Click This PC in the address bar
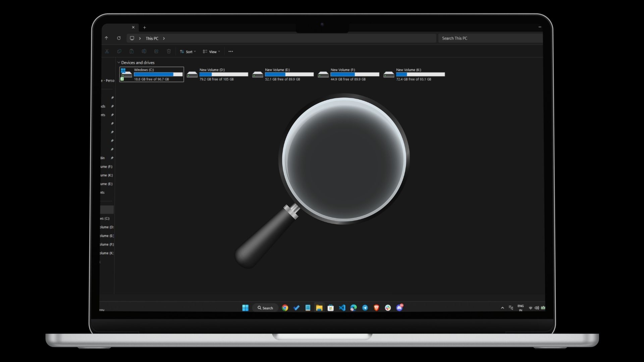 152,39
